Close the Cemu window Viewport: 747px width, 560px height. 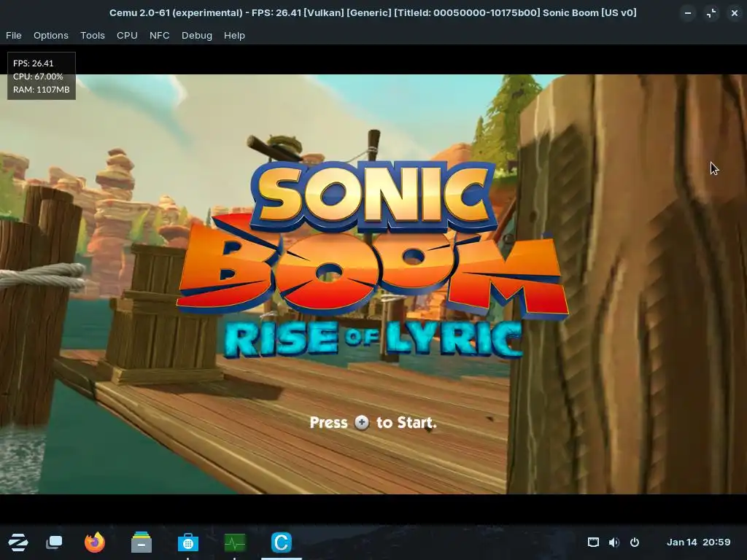735,13
